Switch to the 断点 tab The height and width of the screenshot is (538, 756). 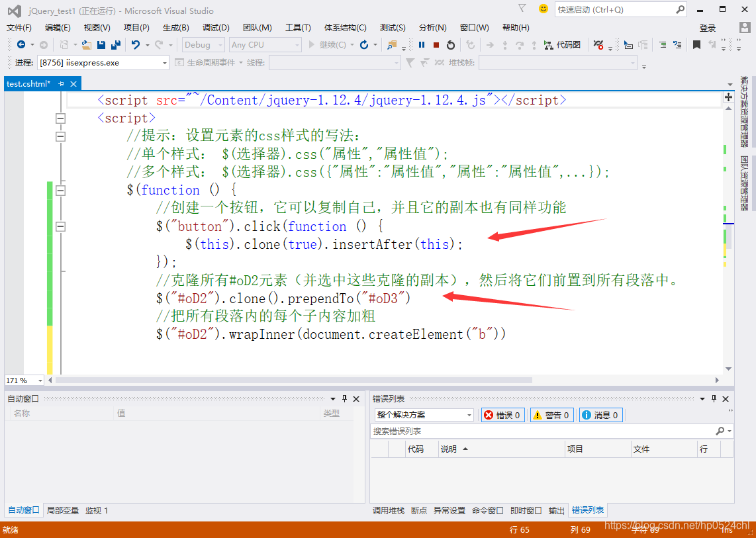click(x=419, y=510)
